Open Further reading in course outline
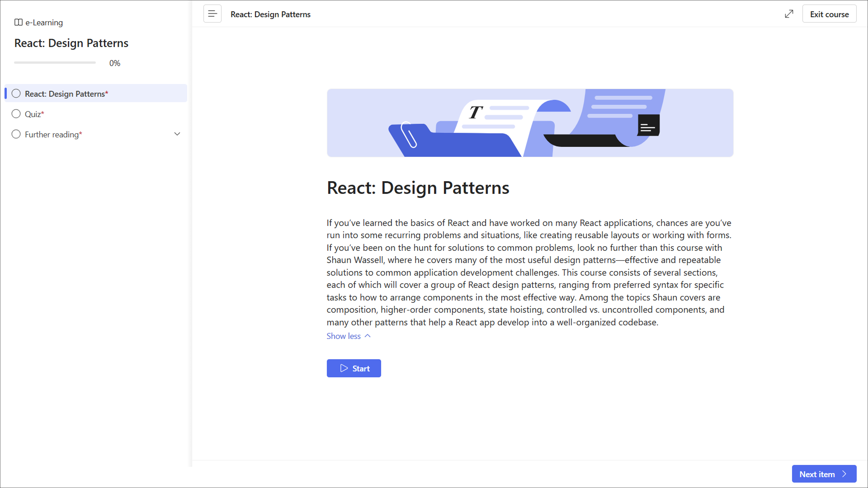 point(53,134)
